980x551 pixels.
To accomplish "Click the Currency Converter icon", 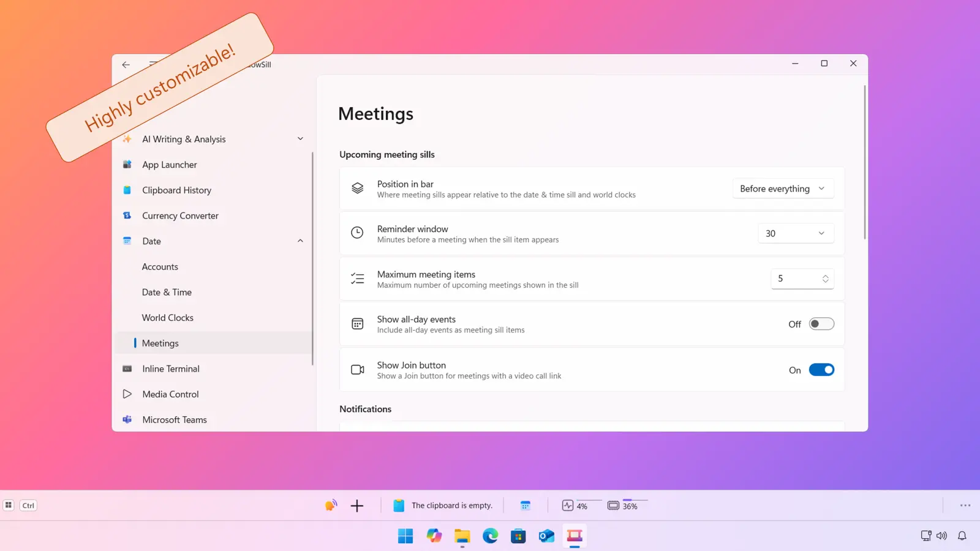I will click(127, 216).
